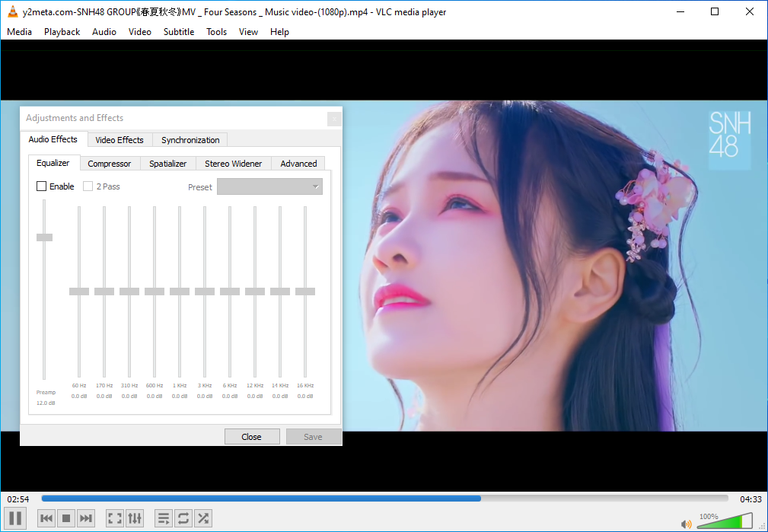Skip to previous media track

46,518
